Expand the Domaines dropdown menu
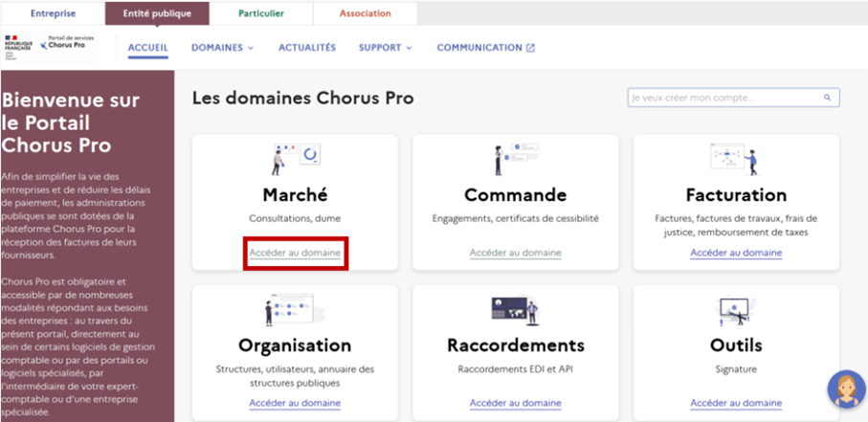 [223, 48]
